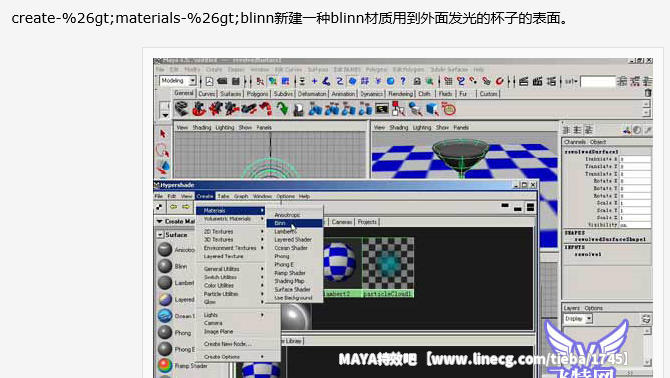The height and width of the screenshot is (378, 670).
Task: Toggle the Hypershade create bar checker icon
Action: click(x=159, y=207)
